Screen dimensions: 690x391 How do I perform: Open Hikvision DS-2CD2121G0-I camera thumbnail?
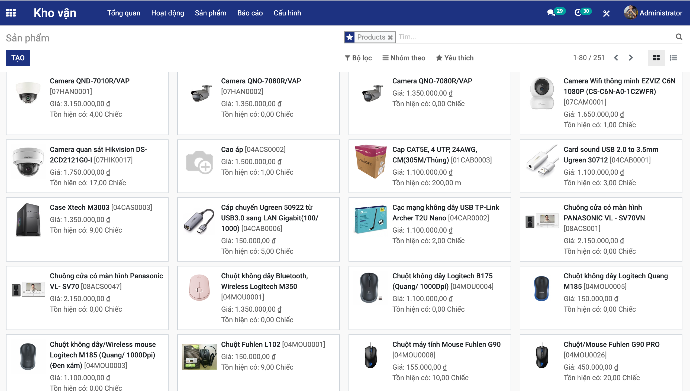click(x=28, y=161)
